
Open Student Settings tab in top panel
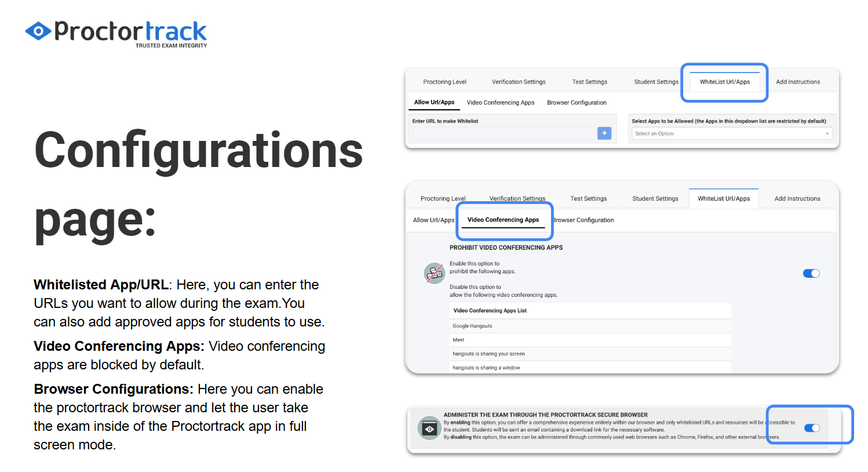pos(656,82)
